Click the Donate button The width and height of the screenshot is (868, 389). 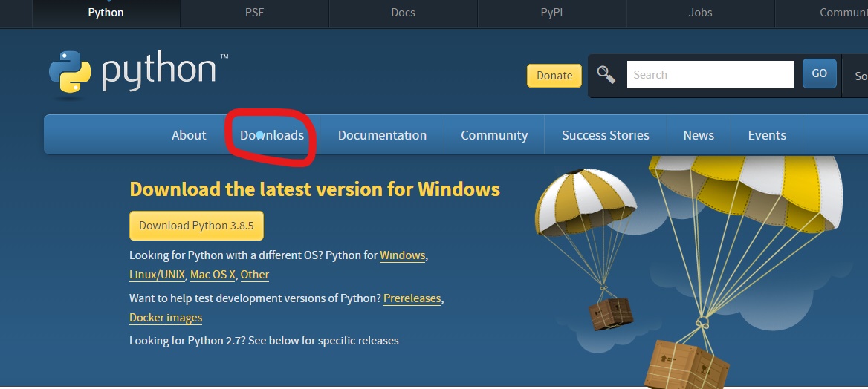click(x=554, y=76)
